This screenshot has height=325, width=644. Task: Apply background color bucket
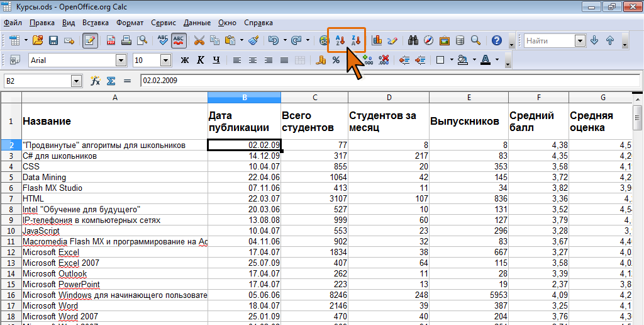tap(464, 60)
